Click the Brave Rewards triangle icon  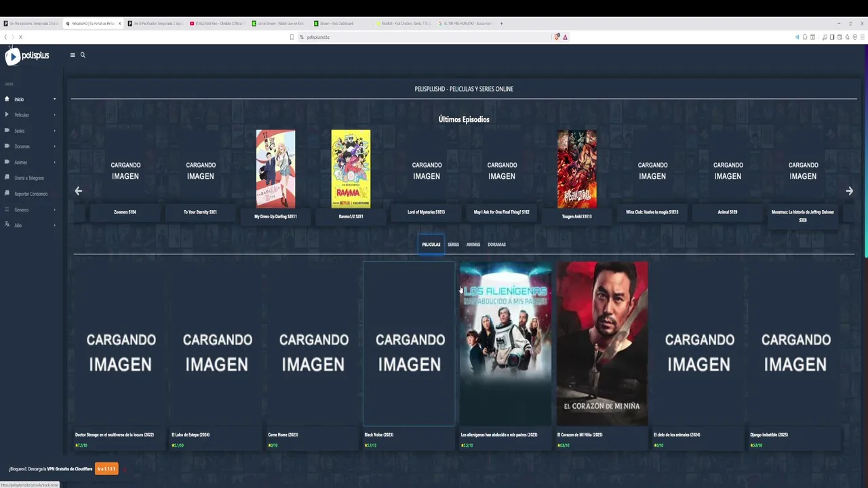tap(565, 37)
